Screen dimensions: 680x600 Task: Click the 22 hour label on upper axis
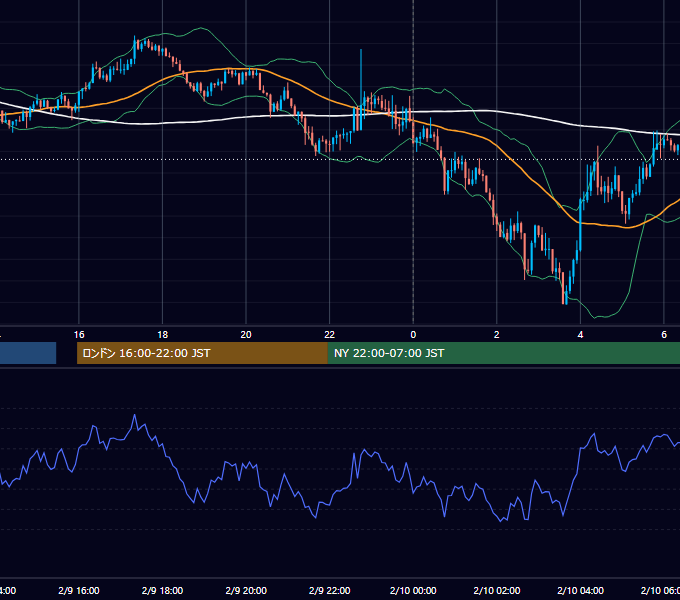330,335
